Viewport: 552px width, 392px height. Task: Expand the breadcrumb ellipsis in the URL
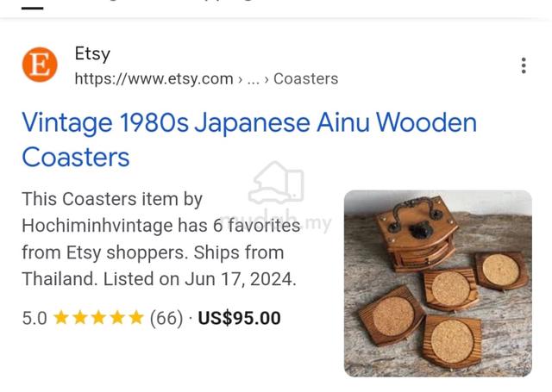253,79
